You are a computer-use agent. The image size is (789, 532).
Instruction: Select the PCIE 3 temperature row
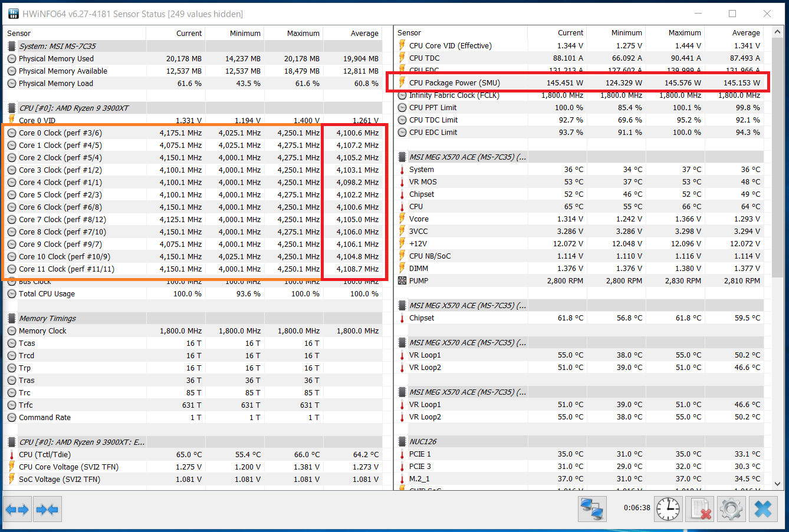pyautogui.click(x=579, y=466)
